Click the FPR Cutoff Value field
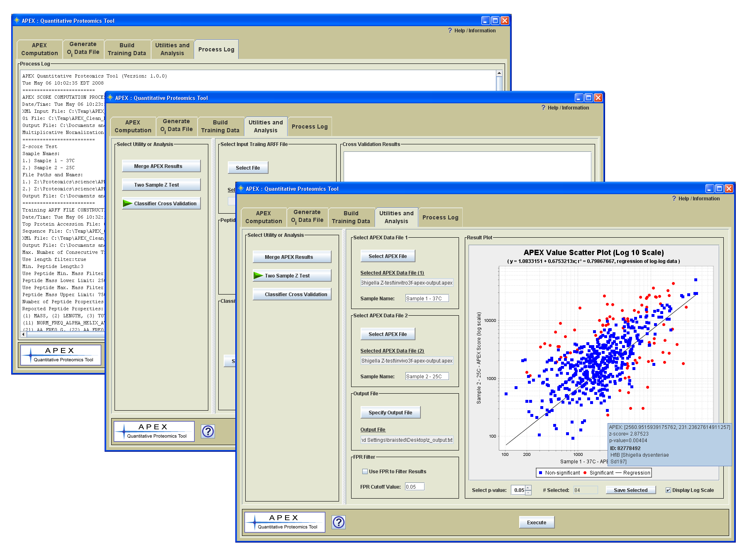 point(415,487)
